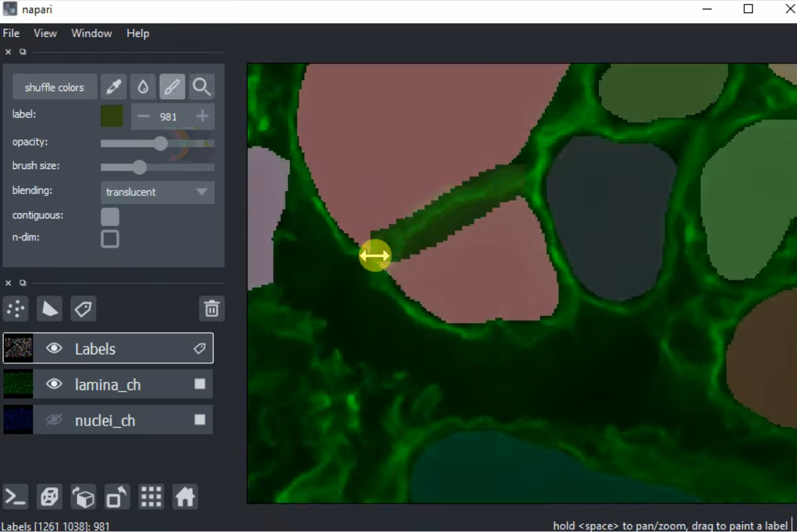Toggle grid view mode
Viewport: 797px width, 532px height.
[151, 497]
